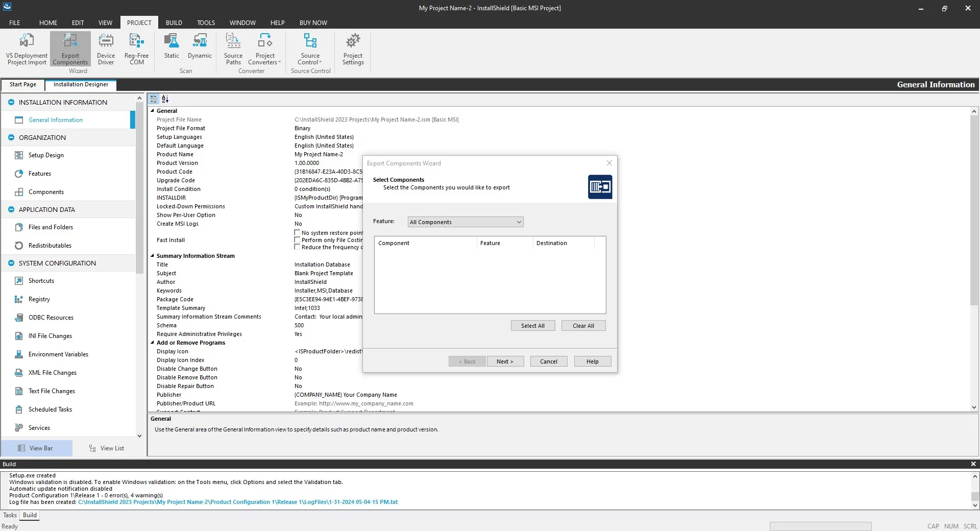Open the build log file link

click(238, 502)
